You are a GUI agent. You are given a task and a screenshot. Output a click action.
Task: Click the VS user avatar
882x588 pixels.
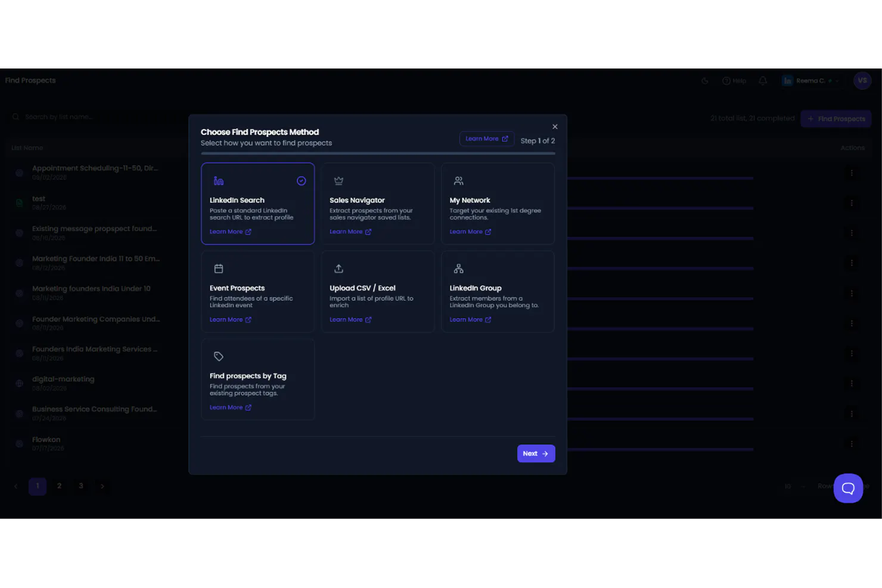click(x=862, y=80)
